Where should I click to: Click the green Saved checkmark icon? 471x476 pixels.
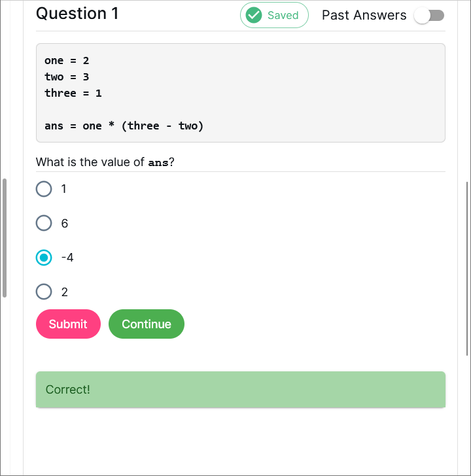coord(253,15)
